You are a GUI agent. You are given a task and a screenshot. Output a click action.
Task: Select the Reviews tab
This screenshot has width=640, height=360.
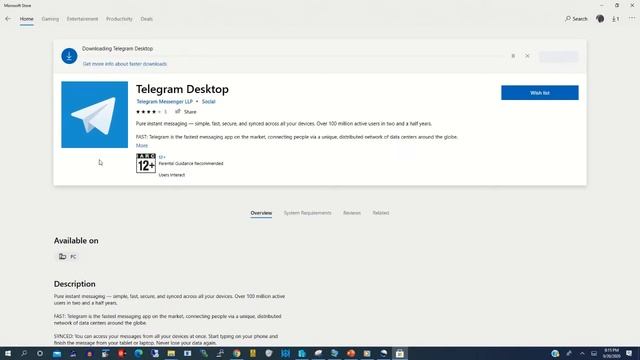[x=352, y=213]
